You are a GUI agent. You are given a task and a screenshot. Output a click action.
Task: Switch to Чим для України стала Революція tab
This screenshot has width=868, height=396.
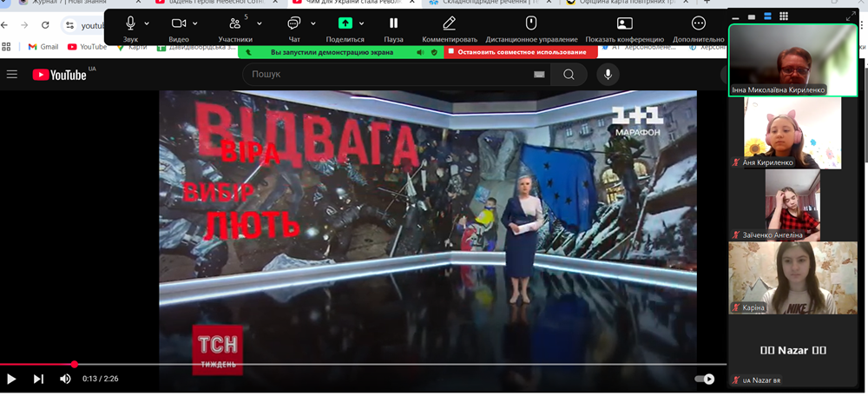click(x=354, y=3)
